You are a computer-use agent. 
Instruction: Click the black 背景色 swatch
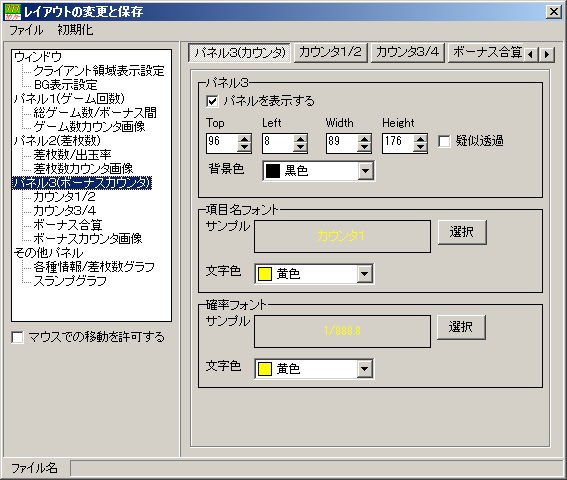pyautogui.click(x=273, y=171)
